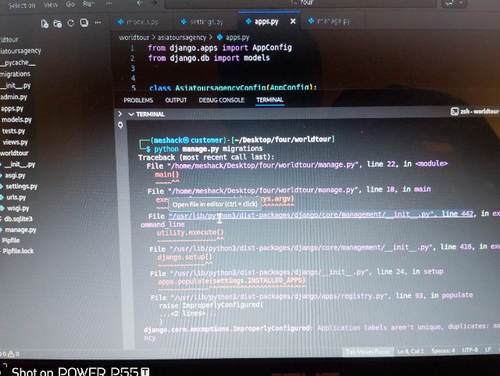Screen dimensions: 500x376
Task: Change the Spaces: 4 indentation setting
Action: click(443, 351)
